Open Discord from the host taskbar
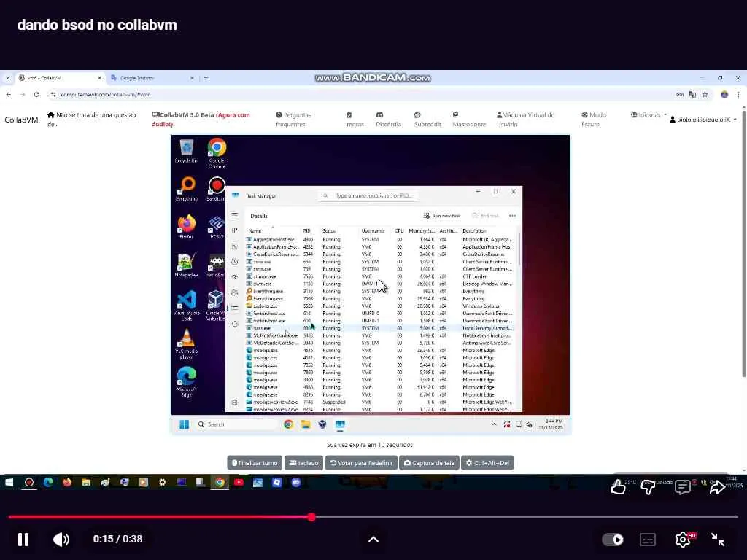Viewport: 747px width, 560px height. pyautogui.click(x=296, y=483)
